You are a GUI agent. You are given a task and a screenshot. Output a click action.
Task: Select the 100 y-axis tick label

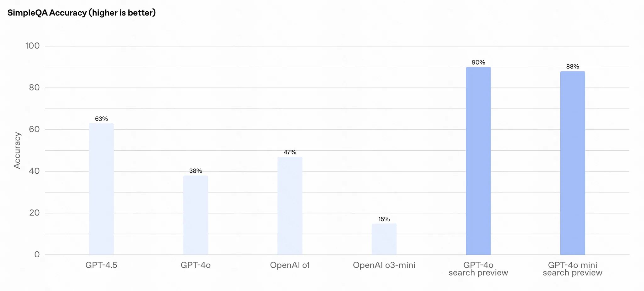tap(32, 46)
